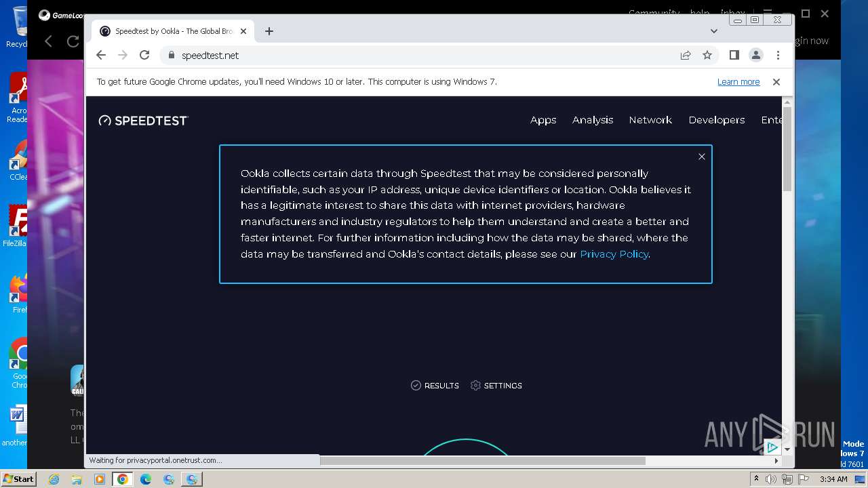
Task: Select the Google Chrome desktop shortcut
Action: pos(18,364)
